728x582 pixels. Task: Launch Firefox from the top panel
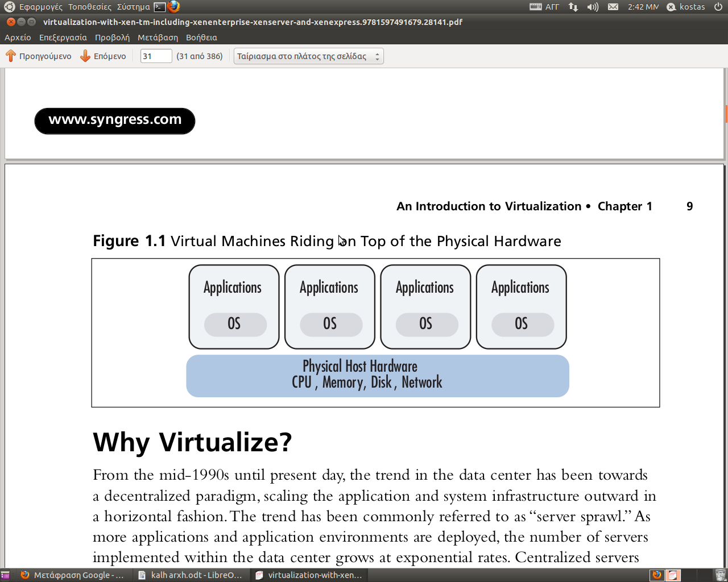click(x=173, y=7)
